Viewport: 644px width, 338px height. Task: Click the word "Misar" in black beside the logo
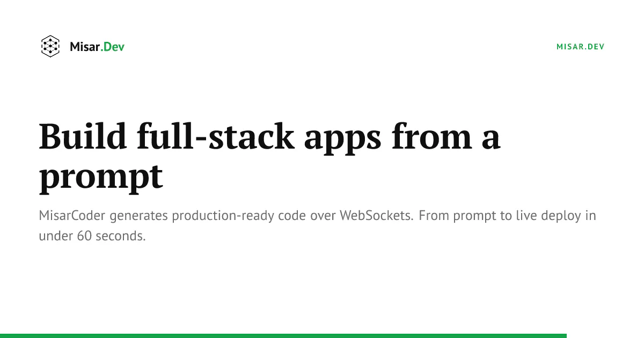pos(85,47)
